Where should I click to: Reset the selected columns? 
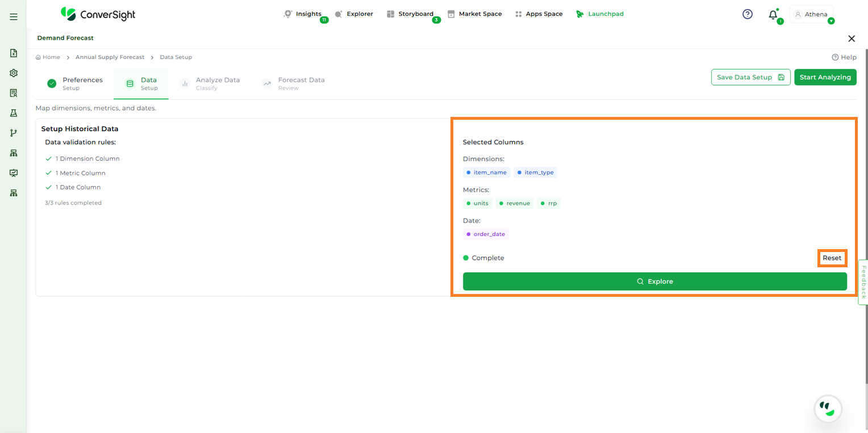click(832, 258)
